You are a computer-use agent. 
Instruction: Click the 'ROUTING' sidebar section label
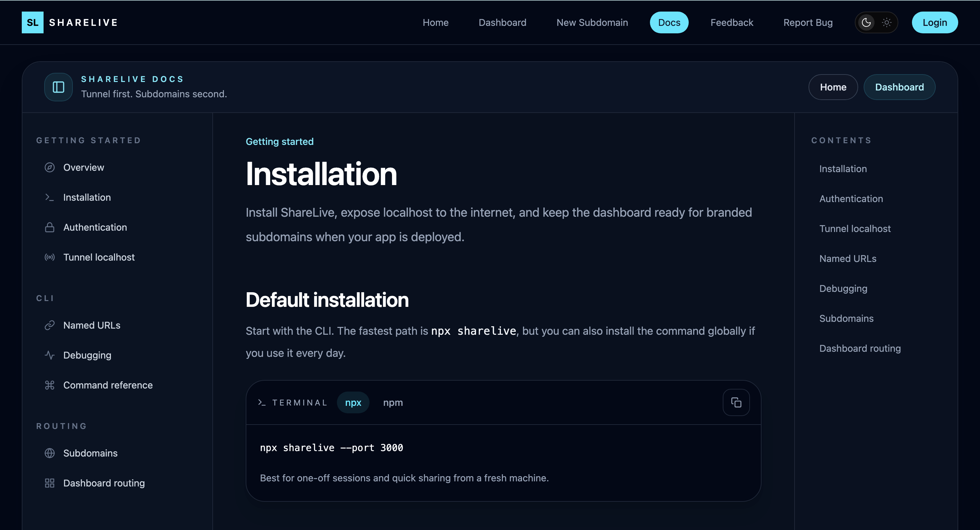62,426
